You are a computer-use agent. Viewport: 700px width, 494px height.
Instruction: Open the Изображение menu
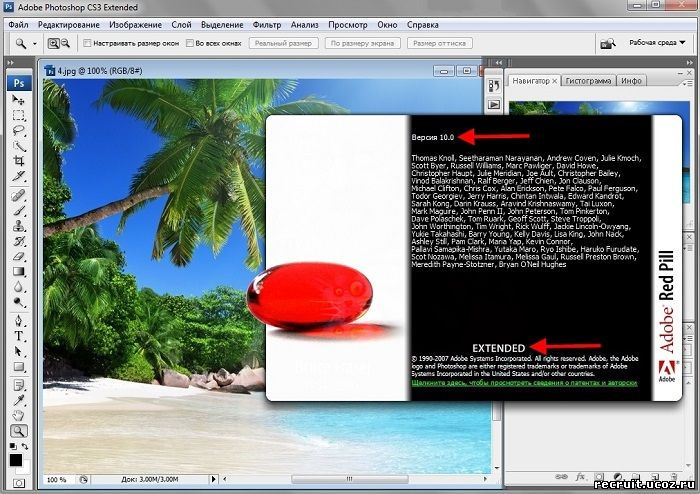click(x=135, y=25)
